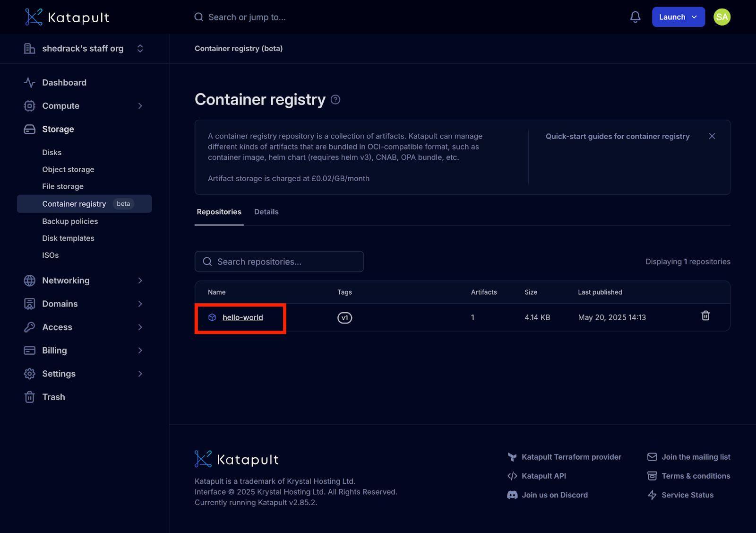Click the search magnifier icon in header
Image resolution: width=756 pixels, height=533 pixels.
(x=199, y=17)
